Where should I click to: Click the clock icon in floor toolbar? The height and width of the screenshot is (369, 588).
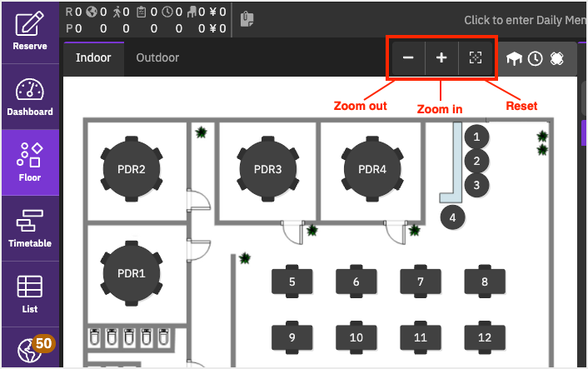click(536, 58)
